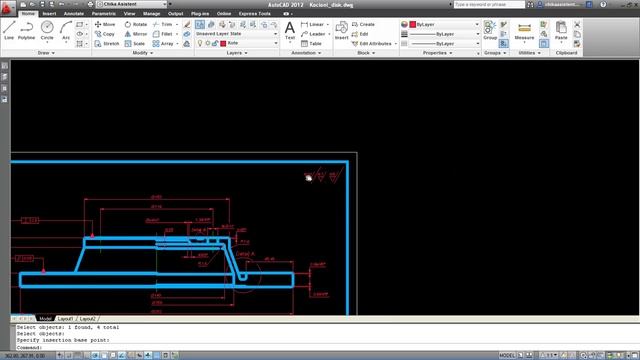The image size is (640, 360).
Task: Insert a Table
Action: (x=311, y=43)
